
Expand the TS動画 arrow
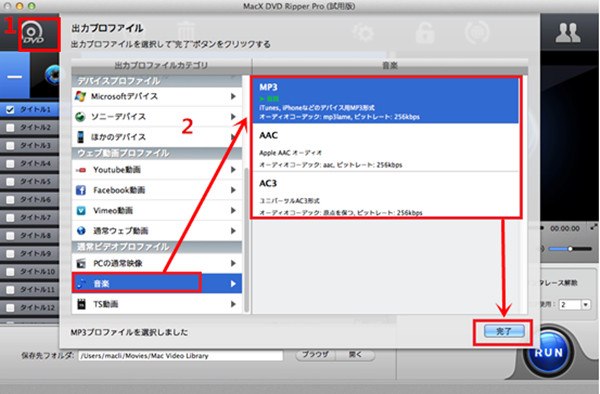233,304
